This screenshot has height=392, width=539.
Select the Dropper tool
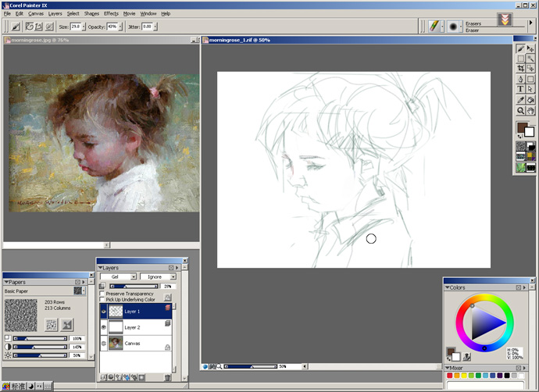coord(520,100)
